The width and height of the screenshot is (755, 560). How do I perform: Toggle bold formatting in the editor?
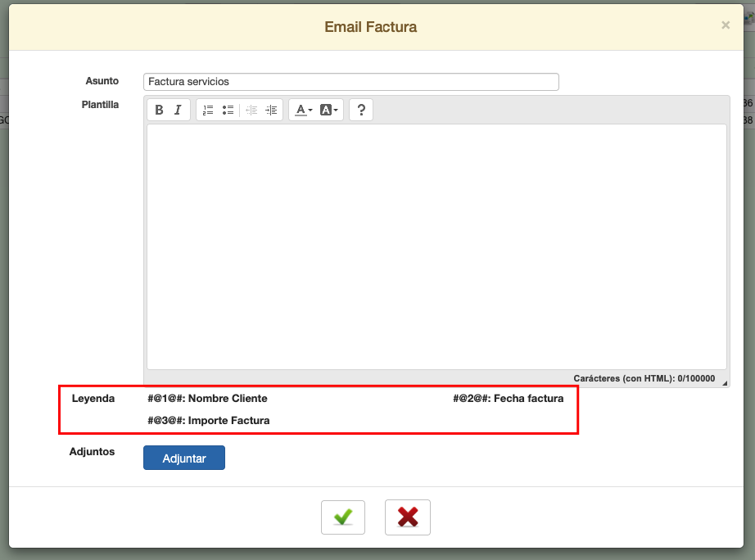coord(159,110)
